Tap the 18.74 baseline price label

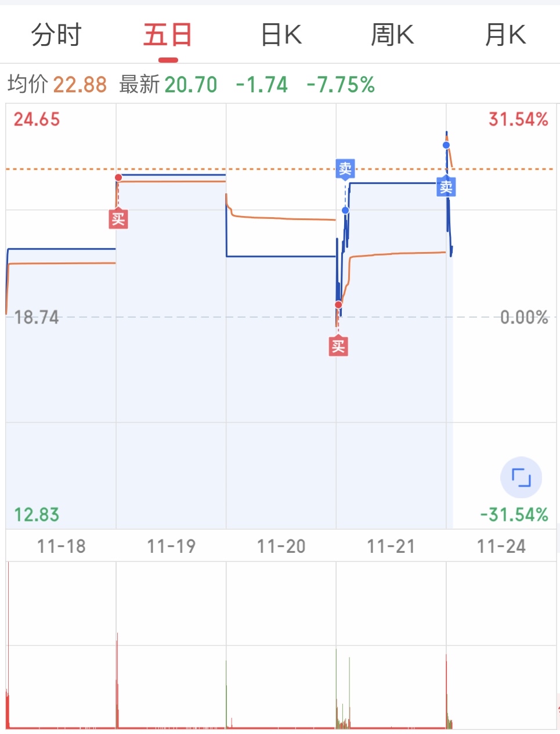(37, 317)
